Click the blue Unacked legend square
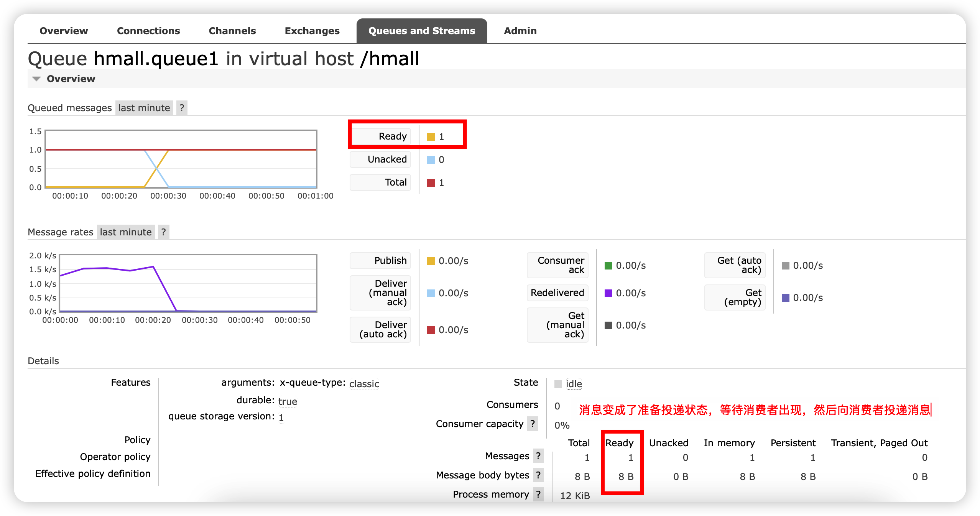 (431, 160)
